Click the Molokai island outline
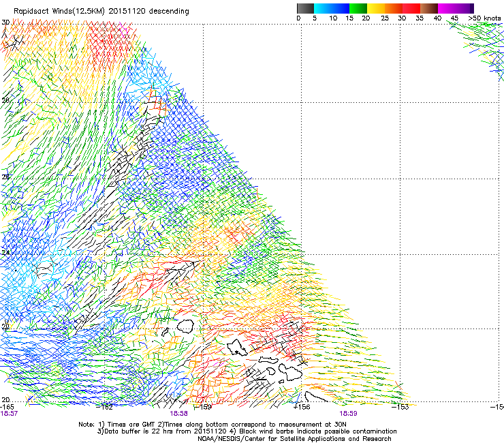 (x=269, y=361)
